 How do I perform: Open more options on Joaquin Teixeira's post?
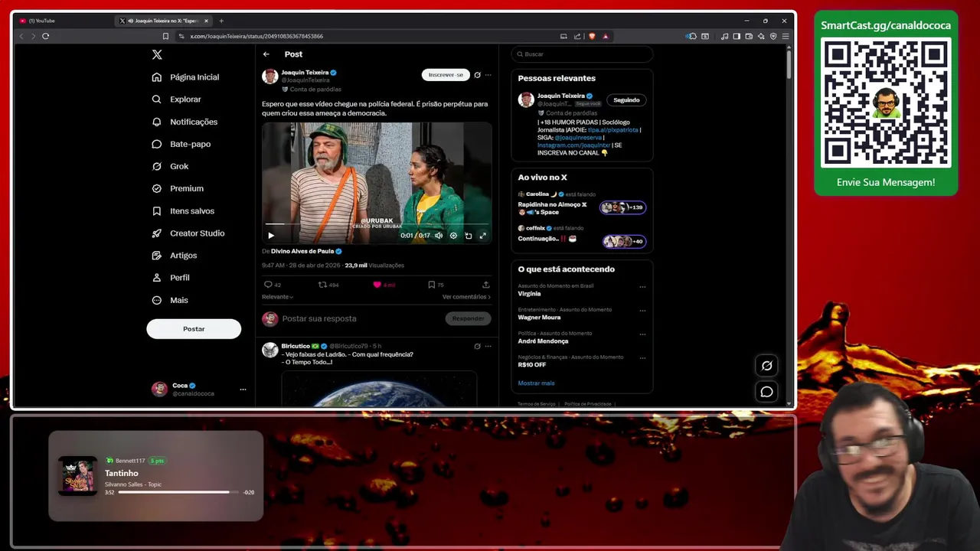tap(488, 75)
